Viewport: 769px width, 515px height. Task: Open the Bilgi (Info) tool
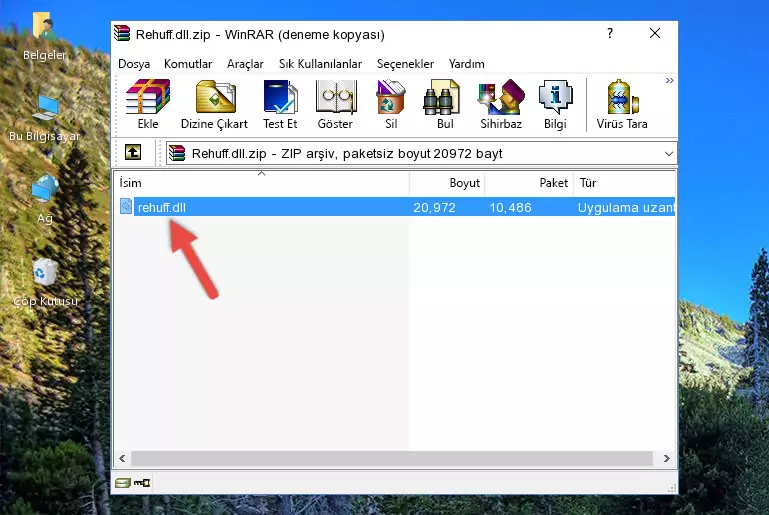tap(555, 104)
